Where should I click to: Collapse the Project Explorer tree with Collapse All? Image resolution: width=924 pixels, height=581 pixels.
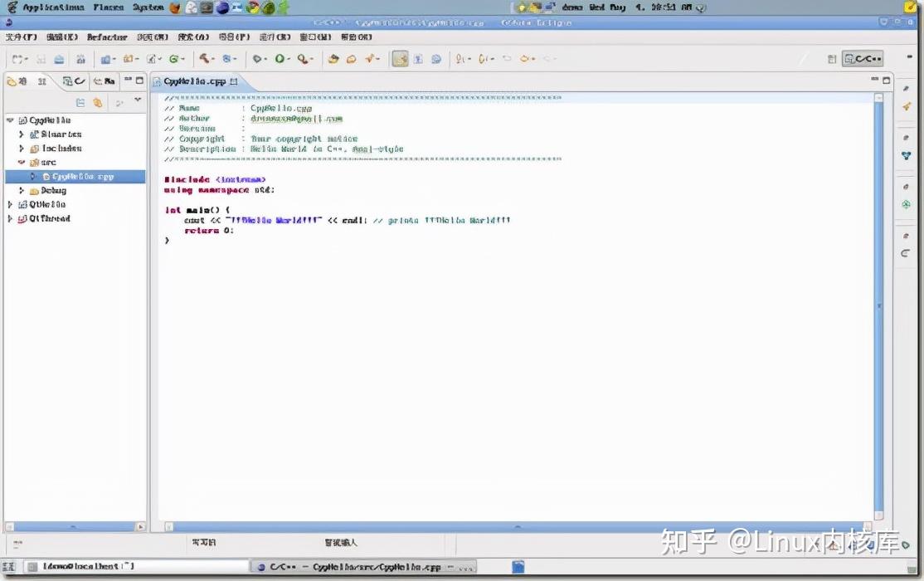point(80,101)
